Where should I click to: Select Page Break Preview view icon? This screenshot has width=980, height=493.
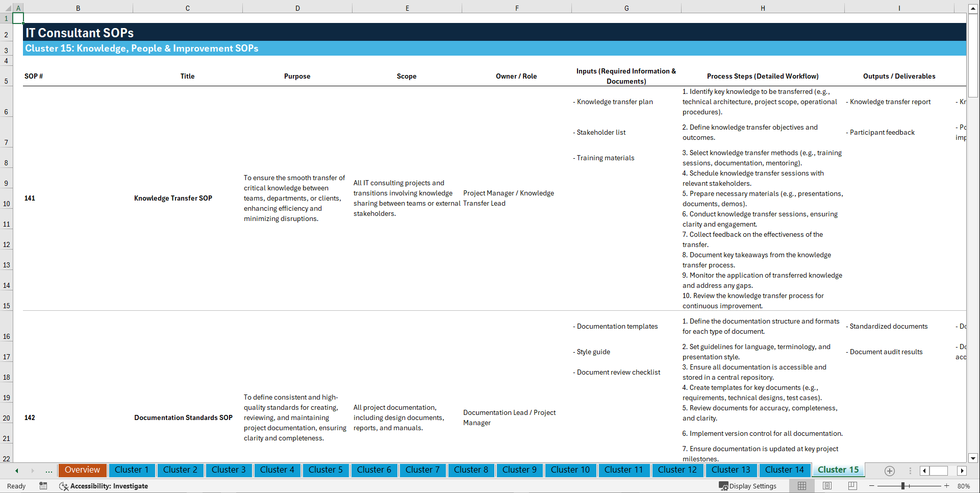point(852,486)
